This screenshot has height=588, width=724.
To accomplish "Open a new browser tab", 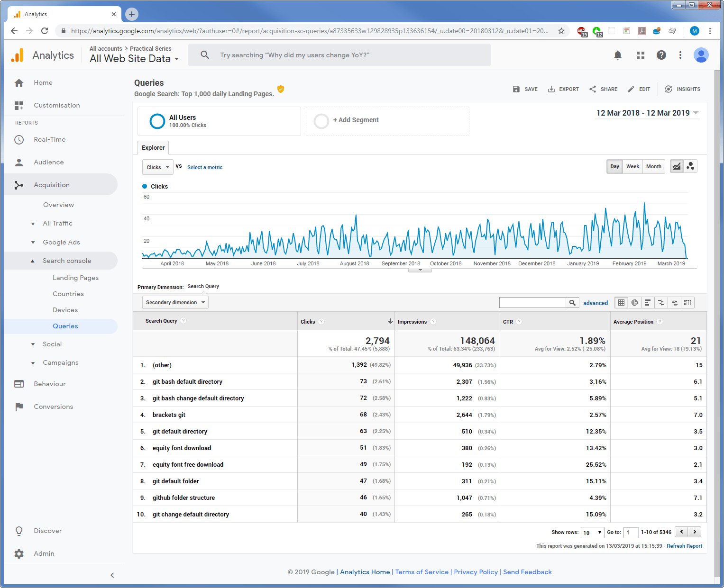I will (x=132, y=14).
